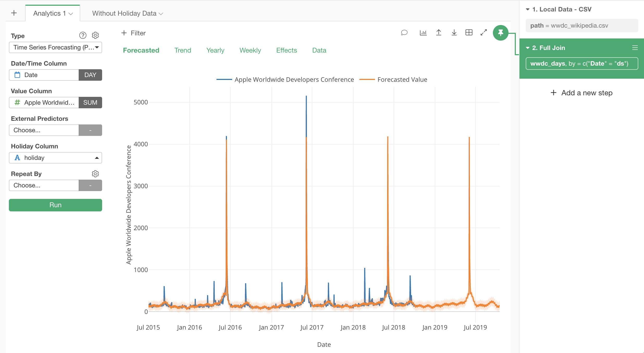Add a new analytics tab with plus icon
Screen dimensions: 644x353
click(14, 13)
